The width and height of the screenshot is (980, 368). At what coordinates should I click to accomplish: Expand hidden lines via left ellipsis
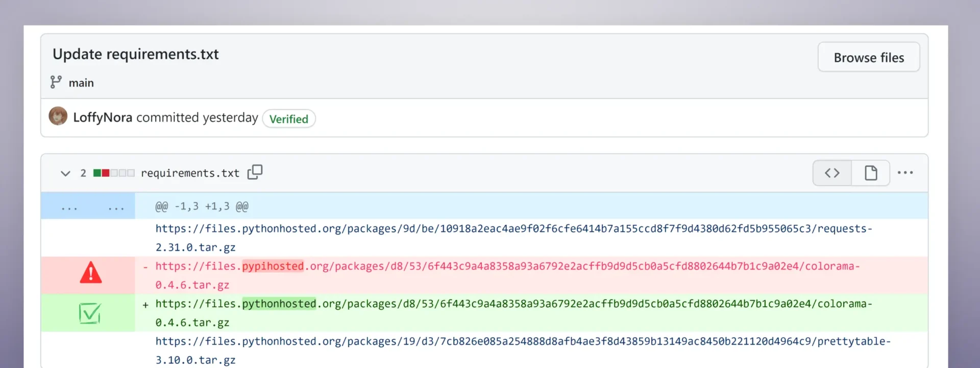point(69,207)
